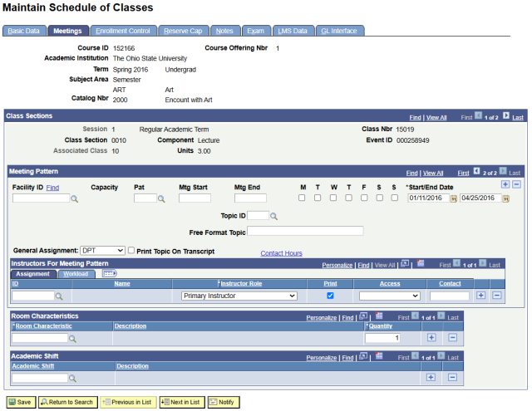Viewport: 532px width, 411px height.
Task: Open Facility ID lookup magnifier
Action: 74,199
